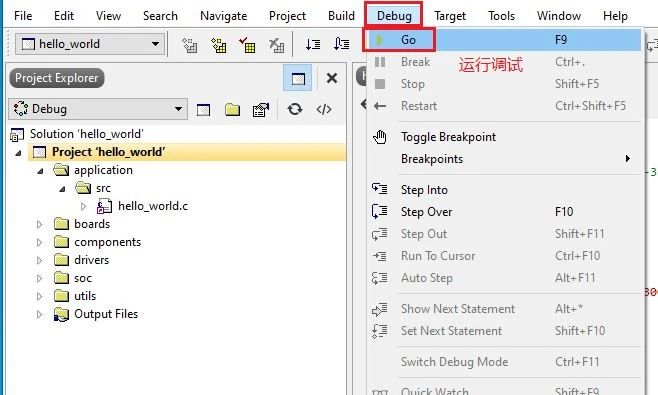Collapse the src folder
The image size is (658, 395).
coord(62,189)
